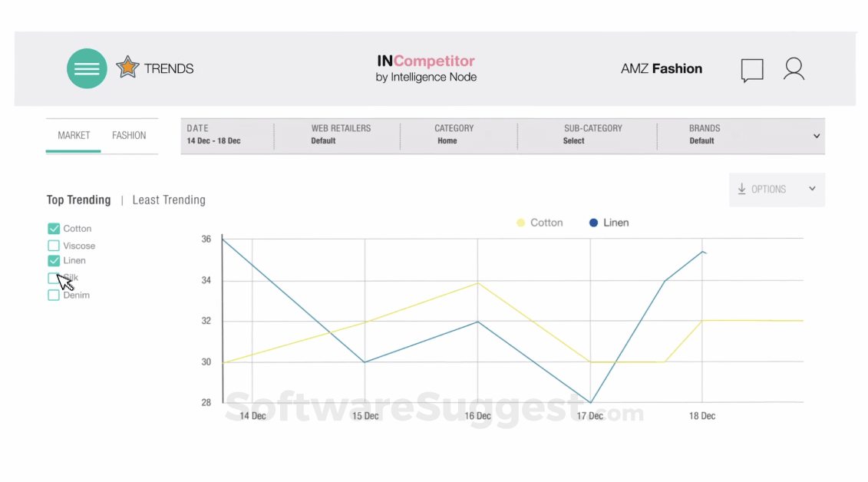Enable the Silk checkbox near the cursor
This screenshot has width=868, height=482.
[54, 278]
